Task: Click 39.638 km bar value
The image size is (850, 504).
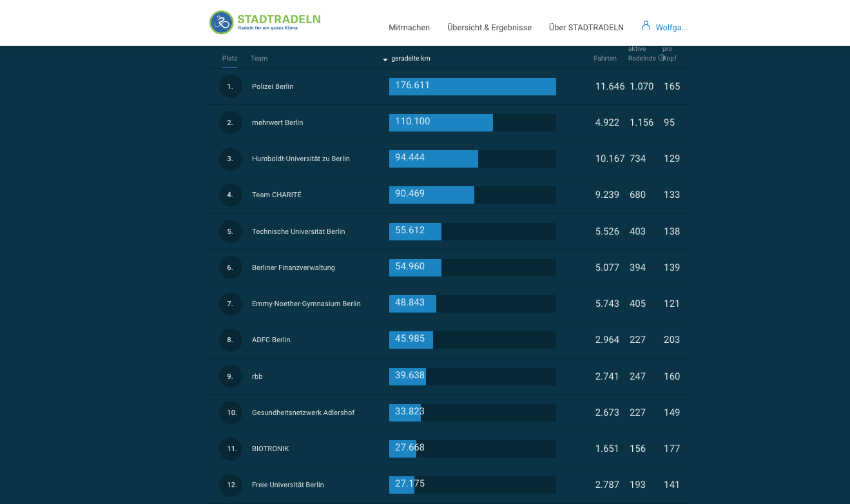Action: [410, 375]
